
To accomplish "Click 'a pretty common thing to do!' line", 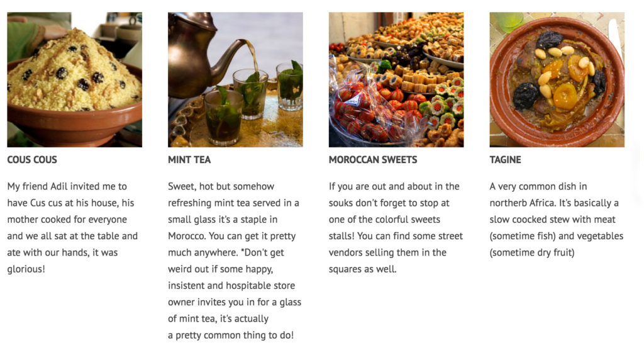I will click(231, 335).
